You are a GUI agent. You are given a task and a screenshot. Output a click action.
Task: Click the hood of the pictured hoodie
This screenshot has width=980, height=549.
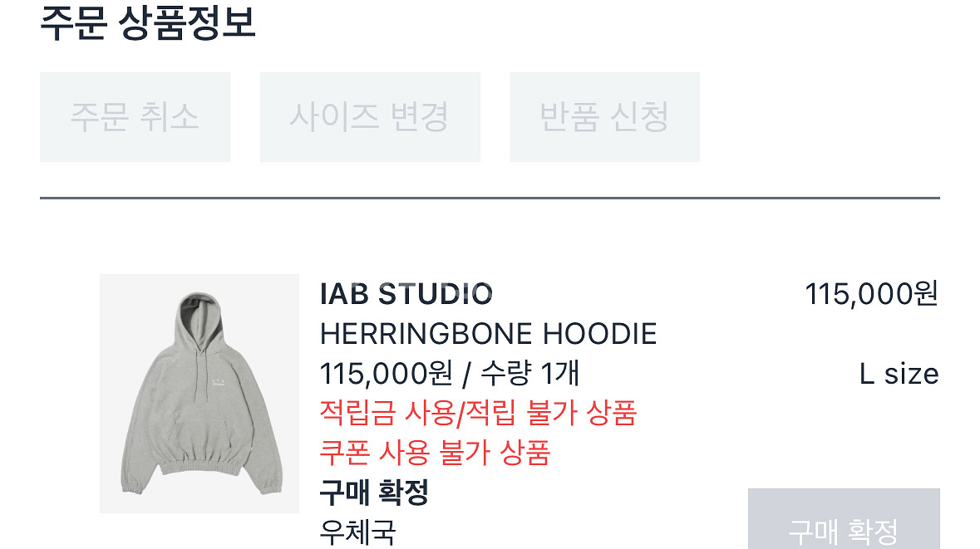199,319
